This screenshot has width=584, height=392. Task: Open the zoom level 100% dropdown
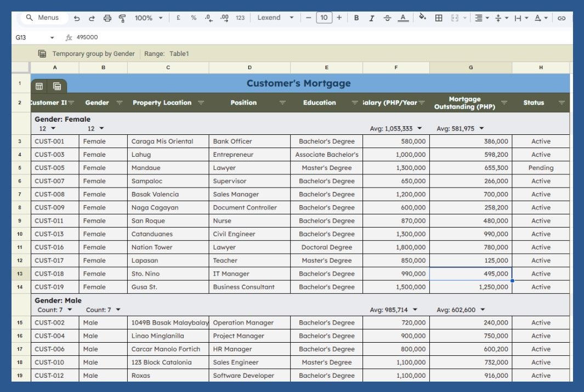coord(149,18)
